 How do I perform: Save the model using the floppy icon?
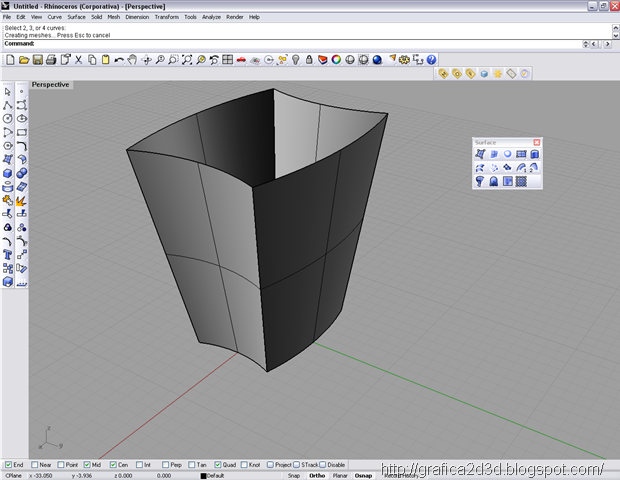[38, 60]
